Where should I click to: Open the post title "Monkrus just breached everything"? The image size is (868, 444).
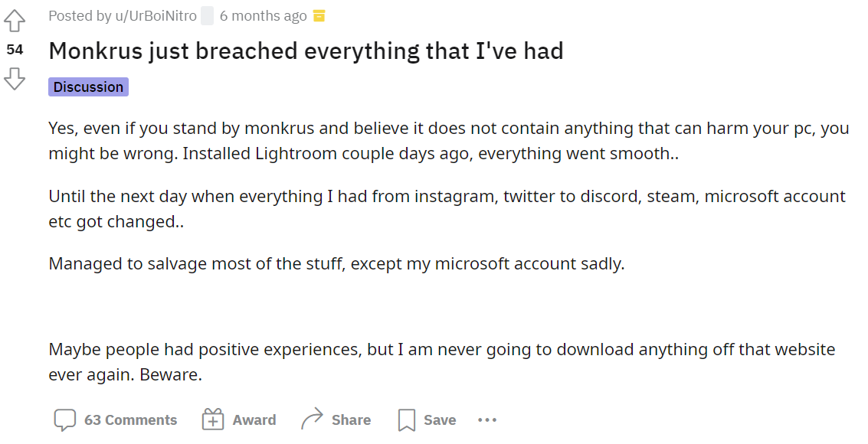coord(306,51)
